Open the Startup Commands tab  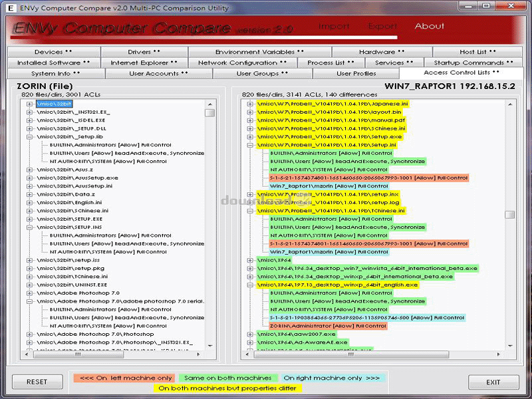473,63
